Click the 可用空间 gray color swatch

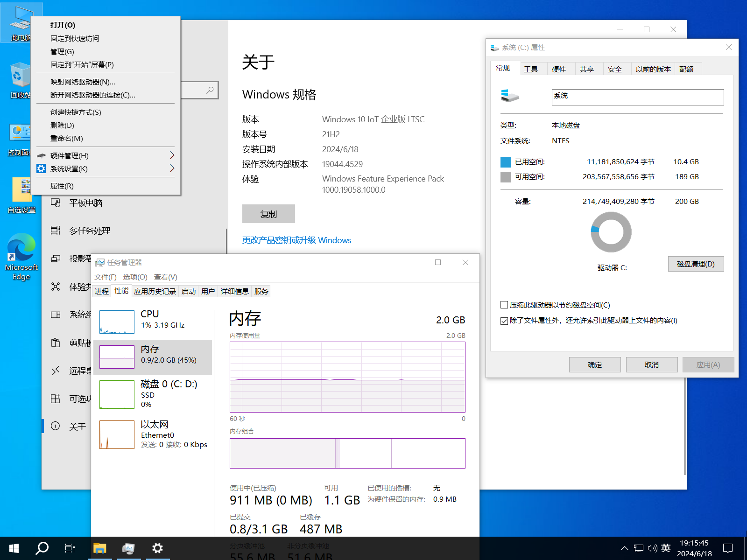[506, 177]
